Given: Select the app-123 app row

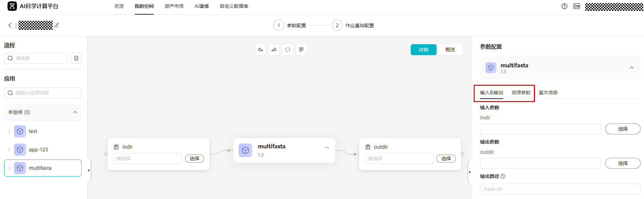Looking at the screenshot, I should pyautogui.click(x=43, y=150).
